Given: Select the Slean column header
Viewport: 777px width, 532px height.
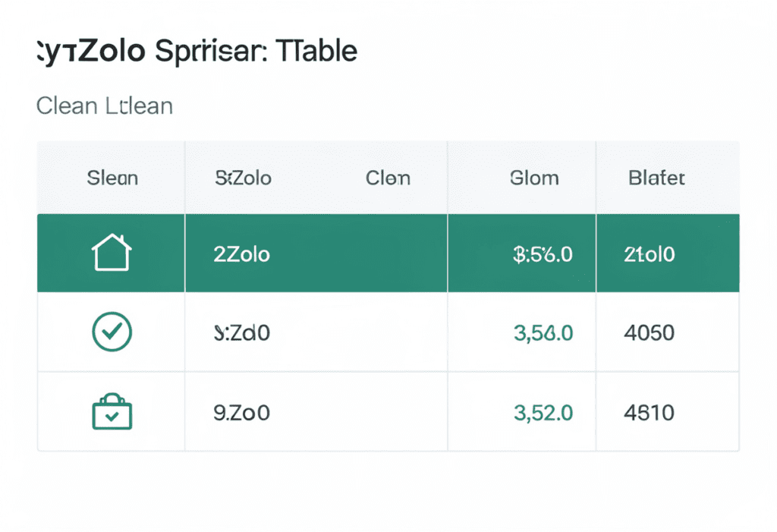Looking at the screenshot, I should [112, 178].
